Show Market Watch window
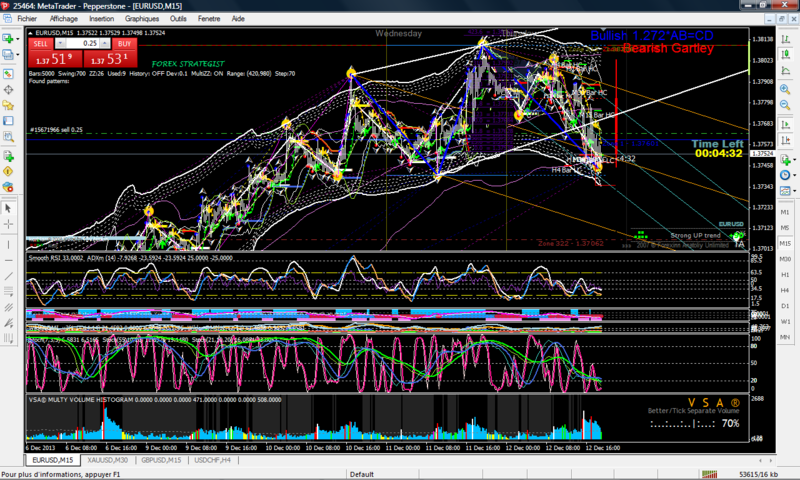This screenshot has height=480, width=800. [8, 74]
